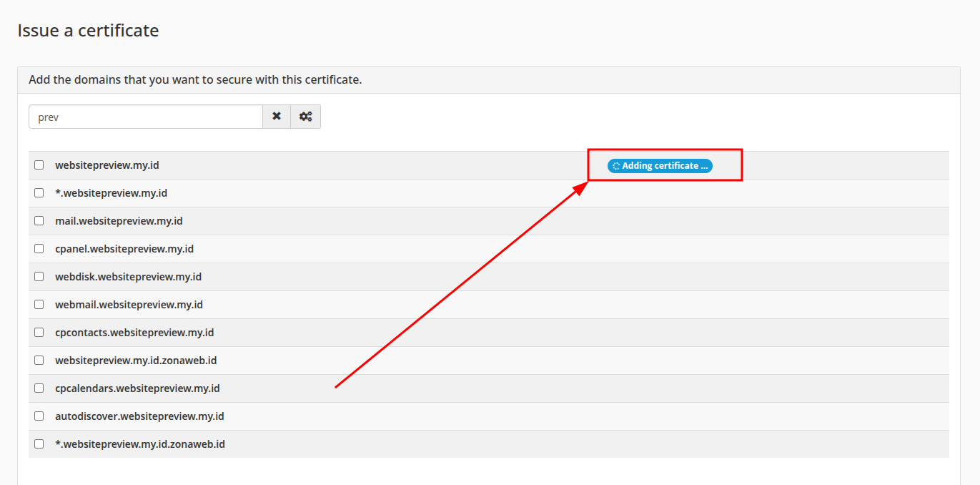Open search settings gears icon
This screenshot has width=980, height=485.
point(306,117)
